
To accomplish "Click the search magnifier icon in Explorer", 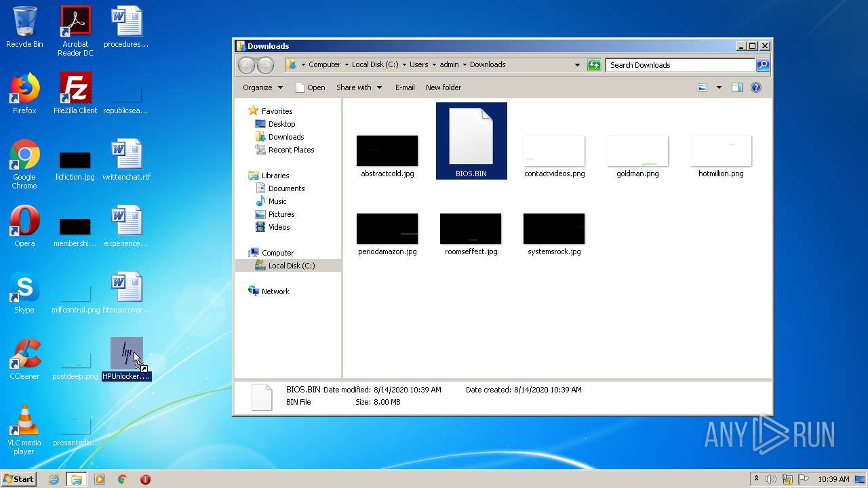I will point(763,65).
